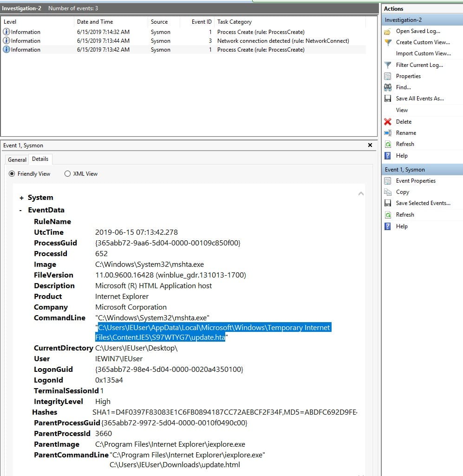Sort by the Event ID column header
Image resolution: width=463 pixels, height=476 pixels.
[197, 22]
